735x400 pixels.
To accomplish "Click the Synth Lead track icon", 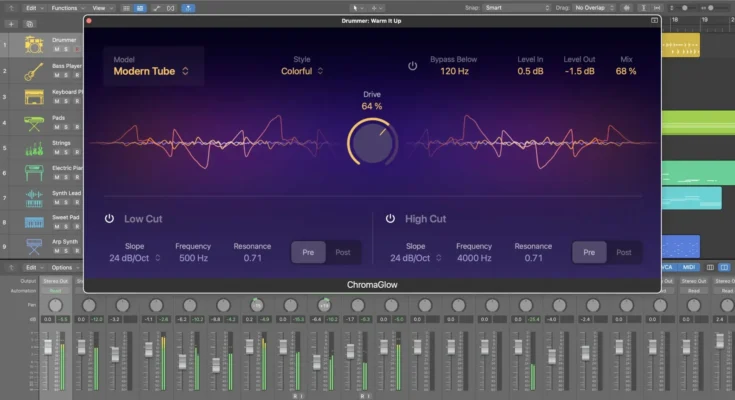I will [34, 198].
